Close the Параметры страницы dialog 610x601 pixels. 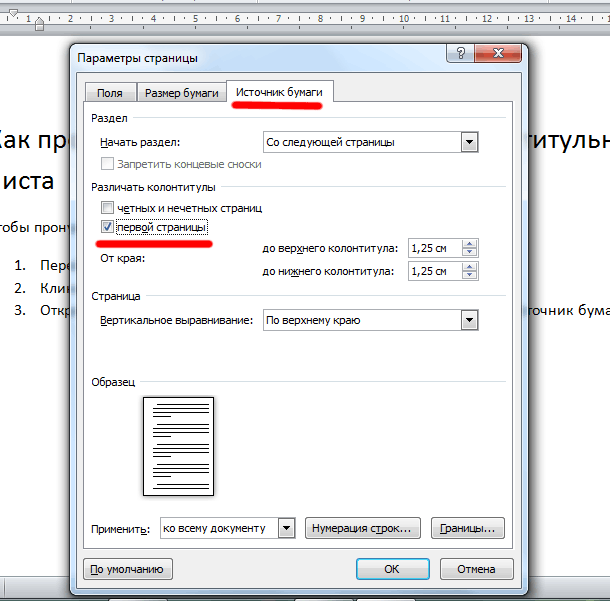[498, 53]
